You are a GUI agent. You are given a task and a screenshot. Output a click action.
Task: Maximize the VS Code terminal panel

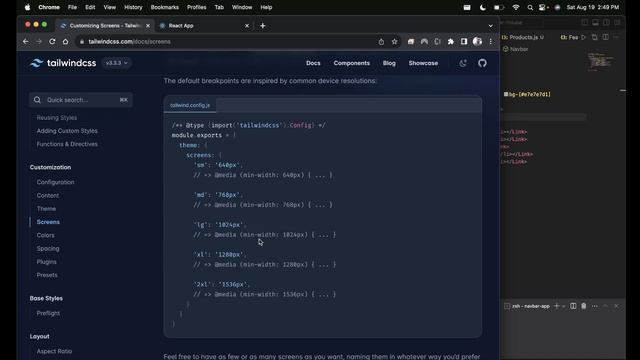click(606, 306)
